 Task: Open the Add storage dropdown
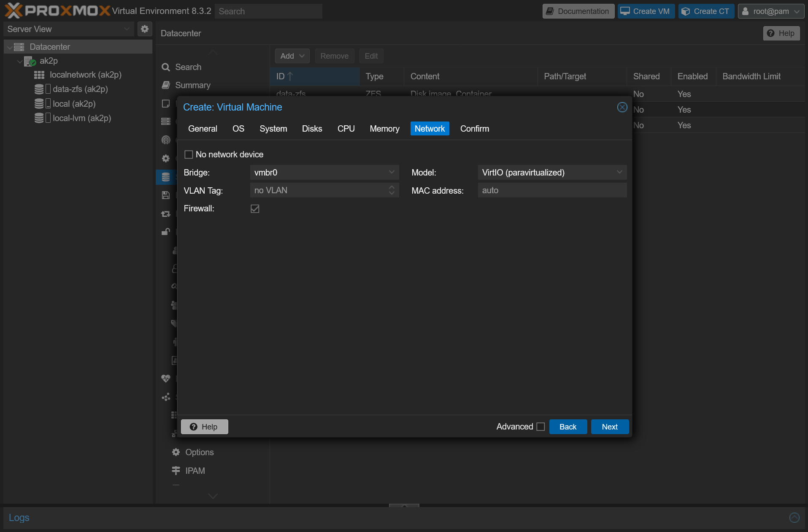click(x=292, y=56)
